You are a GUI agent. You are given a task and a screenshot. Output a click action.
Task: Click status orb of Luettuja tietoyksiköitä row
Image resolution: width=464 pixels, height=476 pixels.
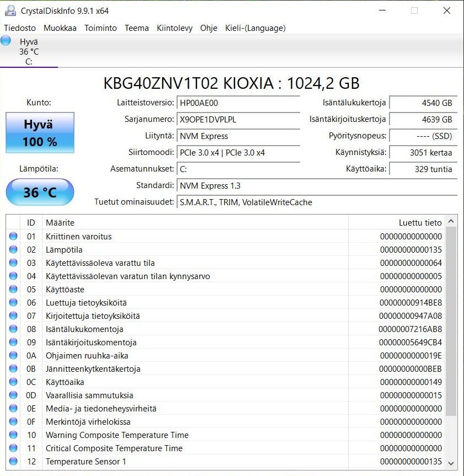click(13, 302)
